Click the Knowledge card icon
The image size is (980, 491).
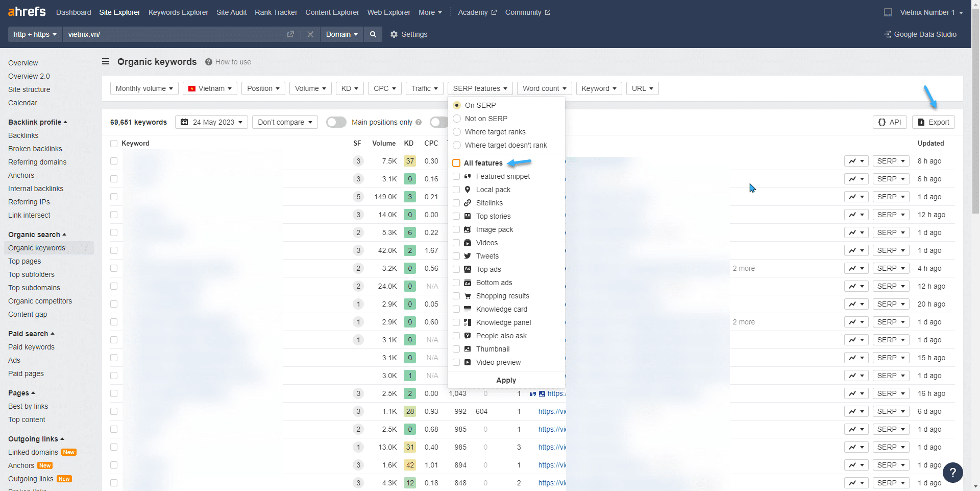tap(468, 309)
